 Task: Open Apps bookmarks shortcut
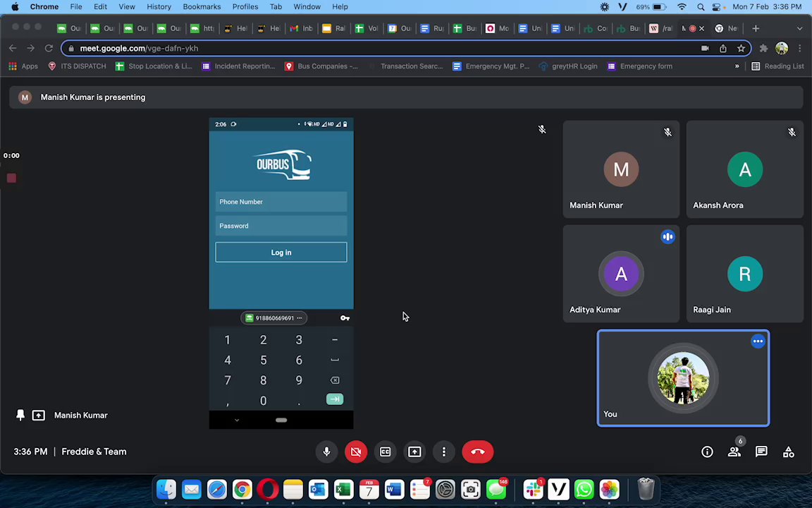click(23, 66)
